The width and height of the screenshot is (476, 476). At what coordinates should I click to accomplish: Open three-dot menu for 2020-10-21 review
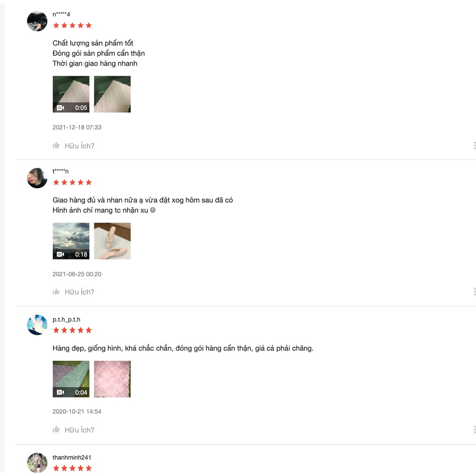474,430
